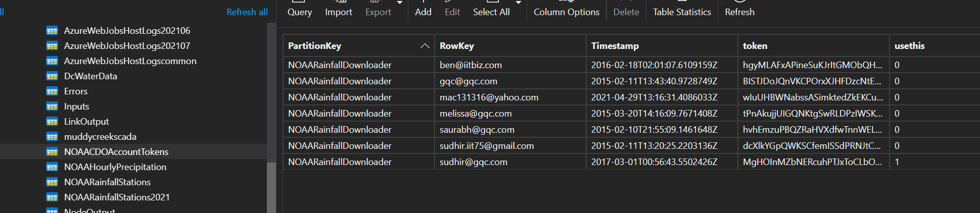Open the NOAAHourlyPrecipitation table
This screenshot has width=980, height=213.
click(115, 167)
